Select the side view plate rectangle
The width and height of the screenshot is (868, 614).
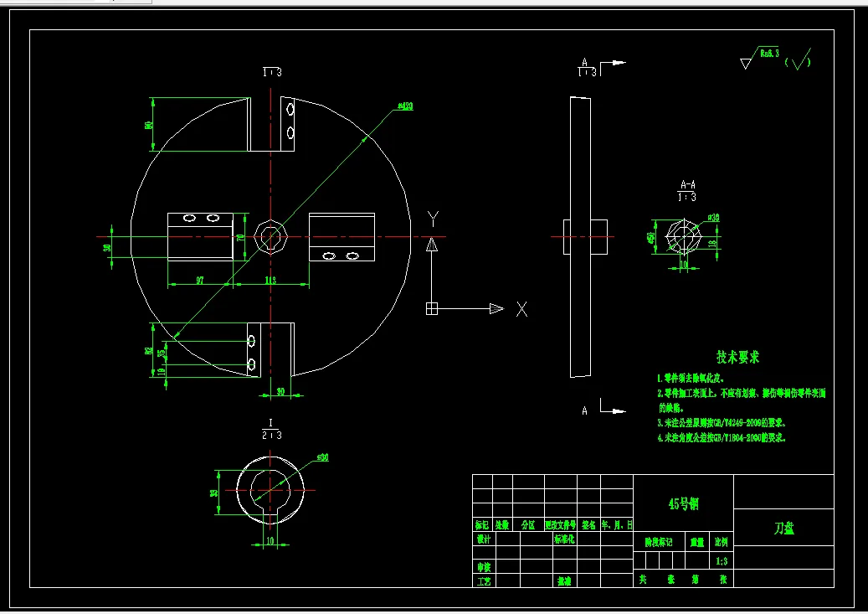click(x=580, y=237)
